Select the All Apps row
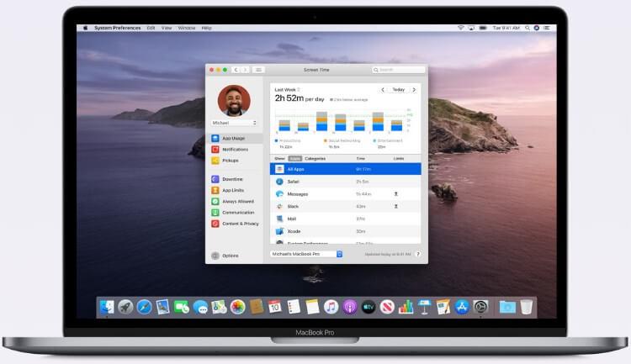The height and width of the screenshot is (364, 631). click(x=345, y=169)
